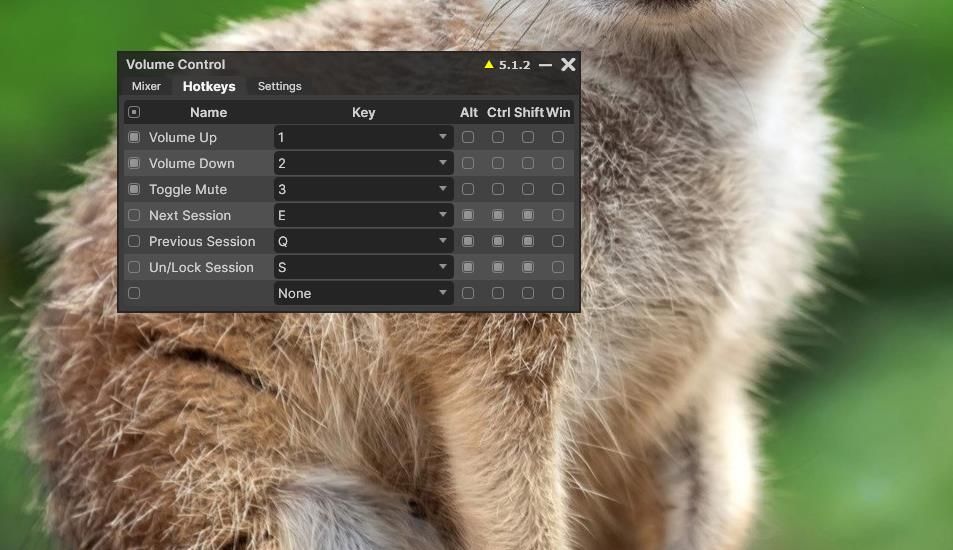
Task: Toggle the select-all checkbox in header row
Action: [134, 112]
